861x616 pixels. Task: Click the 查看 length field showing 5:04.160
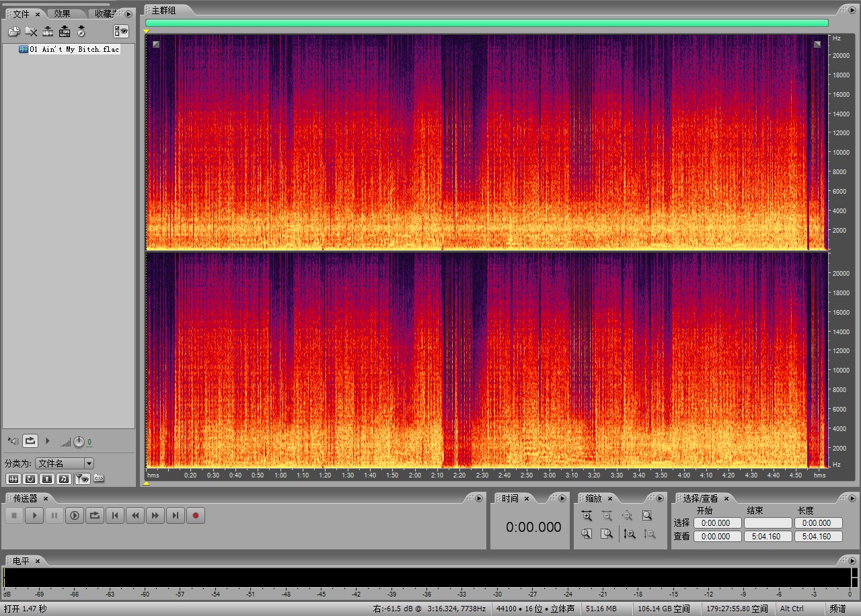[818, 537]
